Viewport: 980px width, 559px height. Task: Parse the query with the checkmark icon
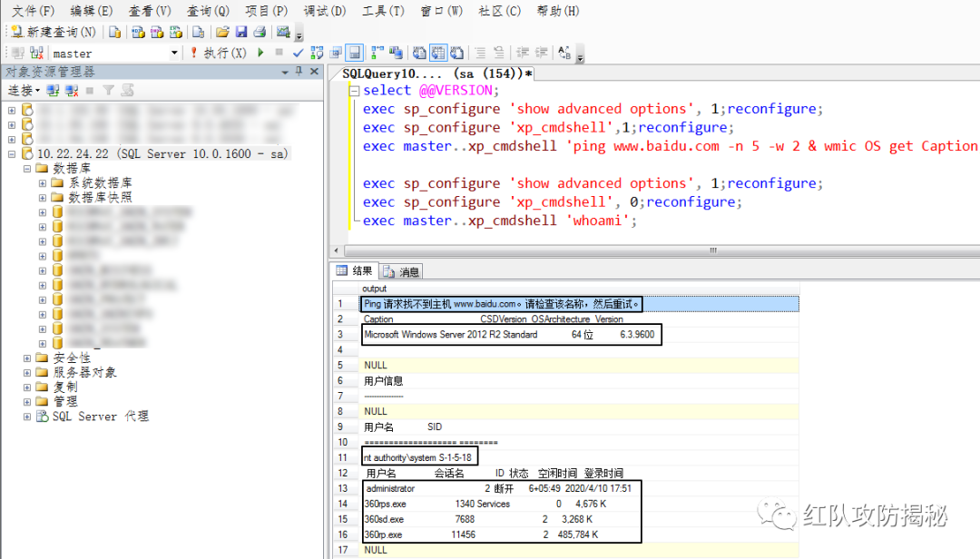pos(299,54)
